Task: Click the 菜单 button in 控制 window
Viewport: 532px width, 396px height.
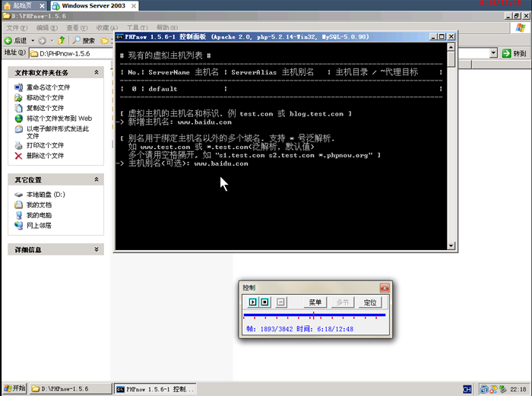Action: coord(315,302)
